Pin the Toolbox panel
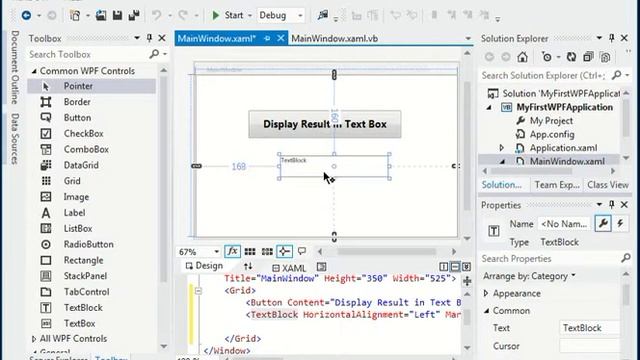This screenshot has width=640, height=360. [149, 38]
